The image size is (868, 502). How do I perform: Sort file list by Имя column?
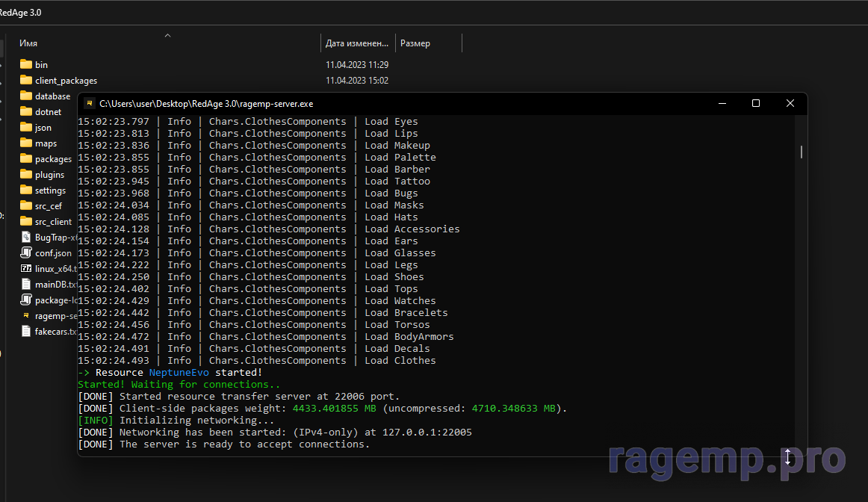click(x=28, y=43)
